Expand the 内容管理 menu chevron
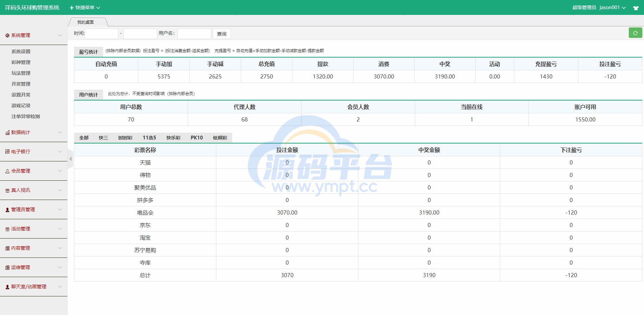644x315 pixels. [60, 248]
